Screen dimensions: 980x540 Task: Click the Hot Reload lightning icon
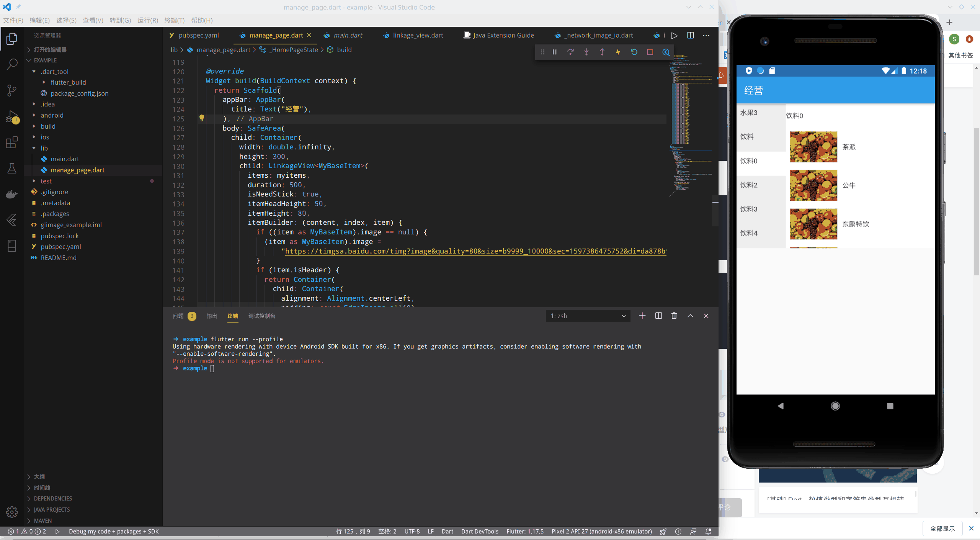[618, 52]
